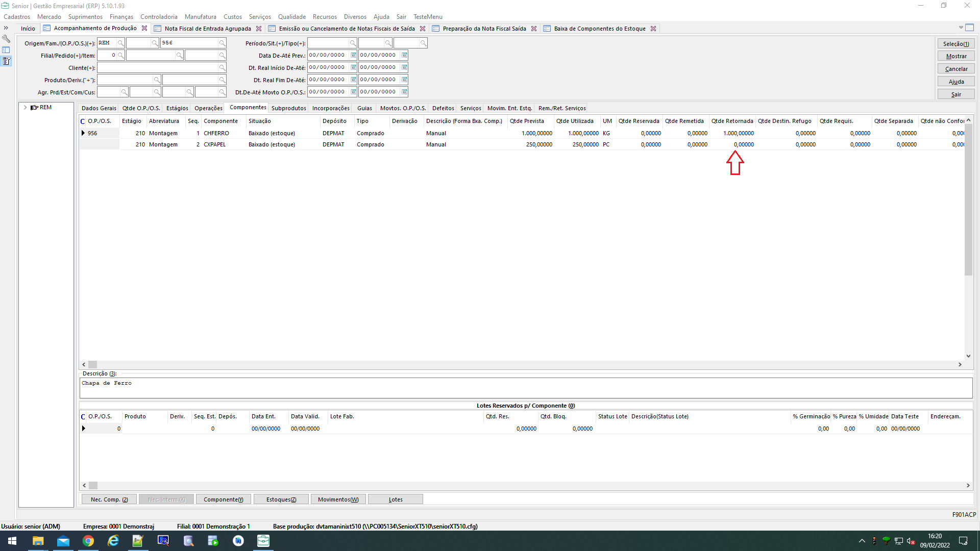
Task: Click the wrench tool icon in left sidebar
Action: 6,39
